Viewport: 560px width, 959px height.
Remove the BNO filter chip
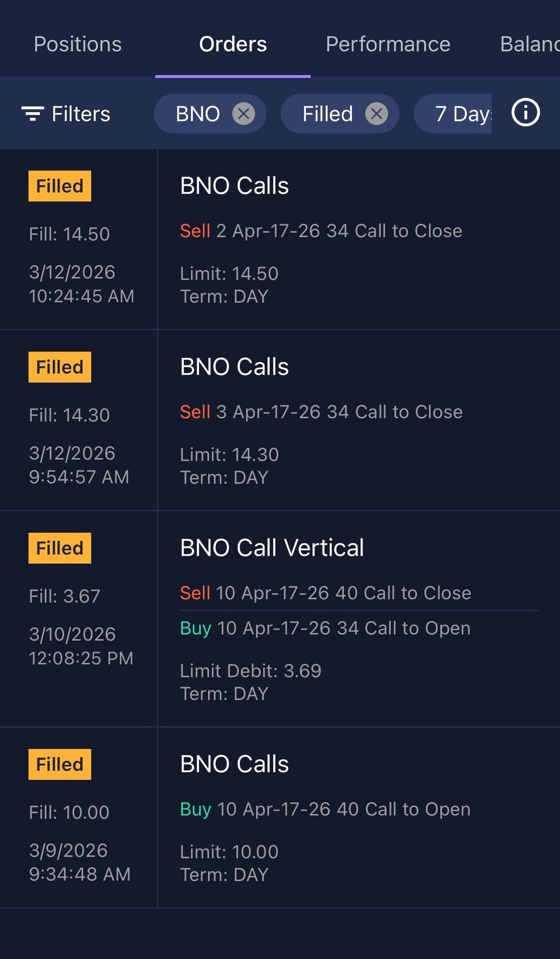pos(243,114)
